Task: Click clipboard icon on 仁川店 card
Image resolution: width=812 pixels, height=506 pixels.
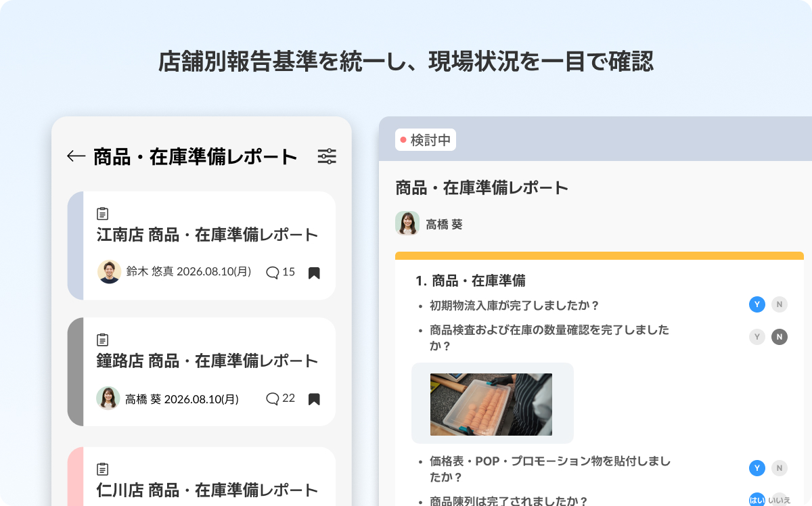Action: [x=102, y=469]
